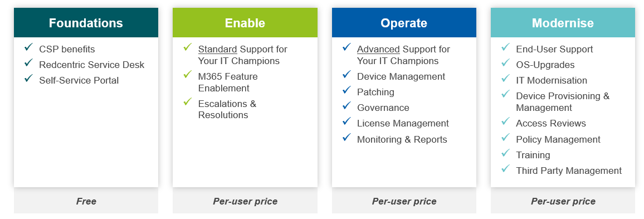Click the Free price label under Foundations
This screenshot has width=644, height=219.
click(x=86, y=201)
